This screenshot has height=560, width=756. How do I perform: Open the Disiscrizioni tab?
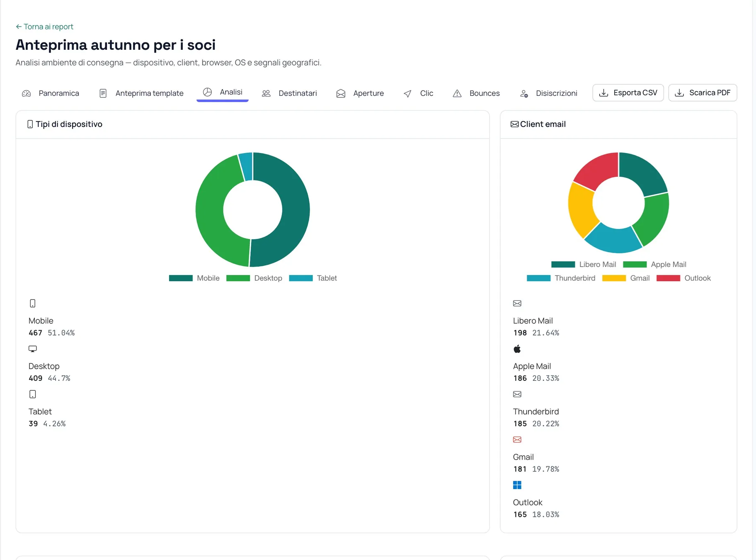coord(548,93)
